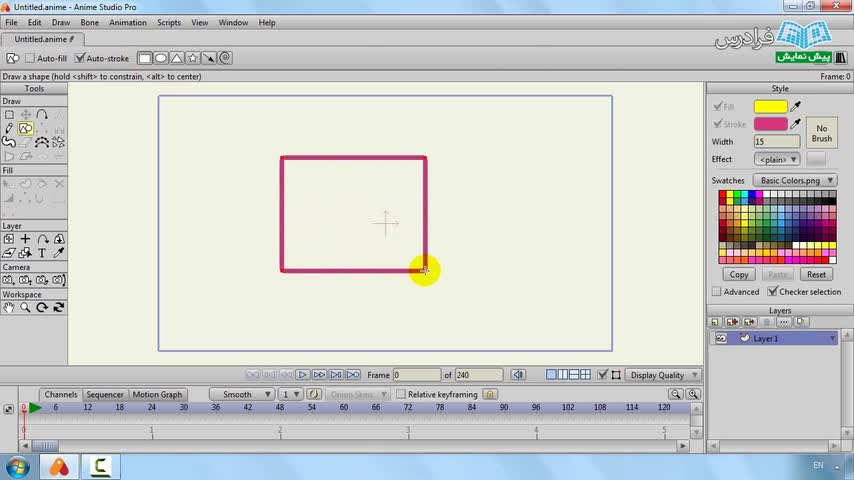The height and width of the screenshot is (480, 854).
Task: Choose the Blob Brush tool
Action: pos(9,143)
